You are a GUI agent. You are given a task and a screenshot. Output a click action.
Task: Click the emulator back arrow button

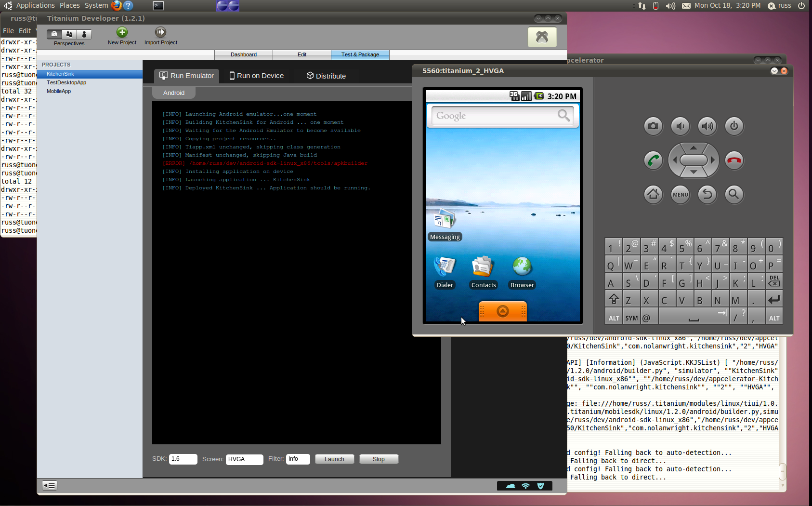pyautogui.click(x=707, y=194)
